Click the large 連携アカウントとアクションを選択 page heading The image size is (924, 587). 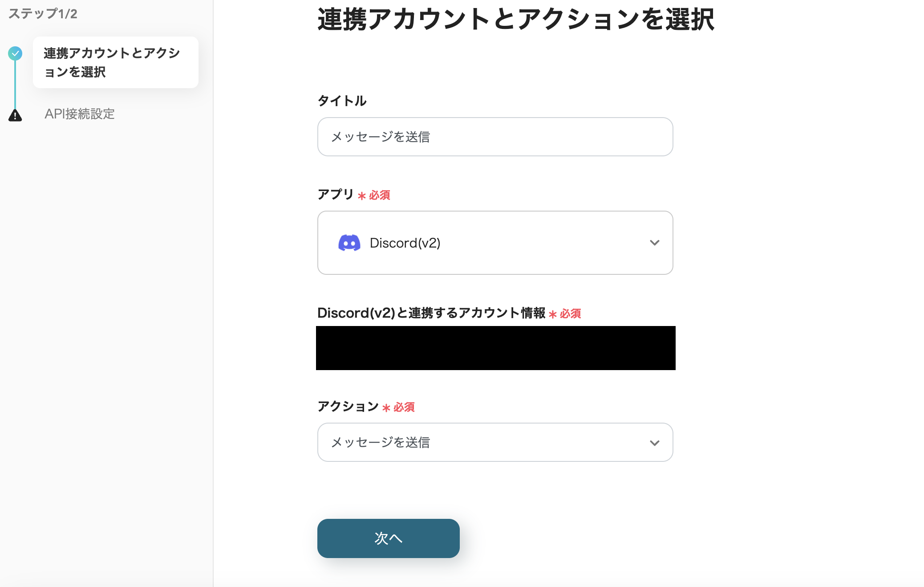coord(516,20)
